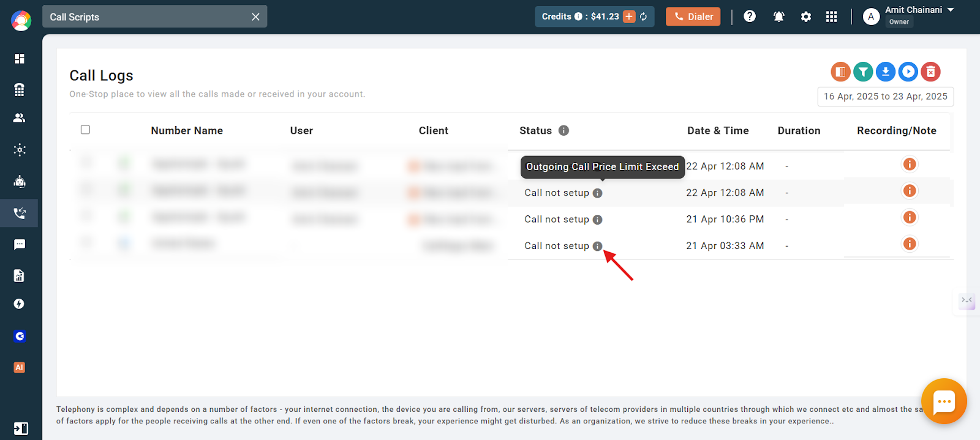Open the dial-pad phone icon in sidebar
The width and height of the screenshot is (980, 440).
[x=20, y=89]
